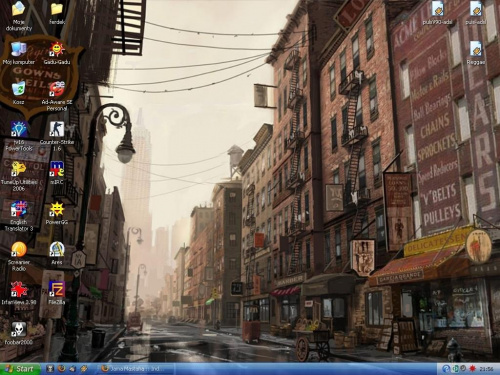Select the PowerGG desktop icon
This screenshot has width=500, height=375.
tap(57, 213)
